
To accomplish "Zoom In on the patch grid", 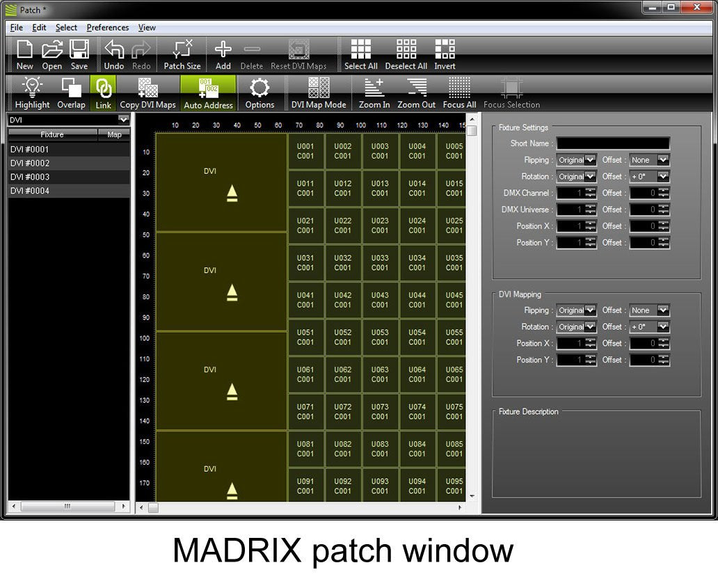I will (374, 93).
